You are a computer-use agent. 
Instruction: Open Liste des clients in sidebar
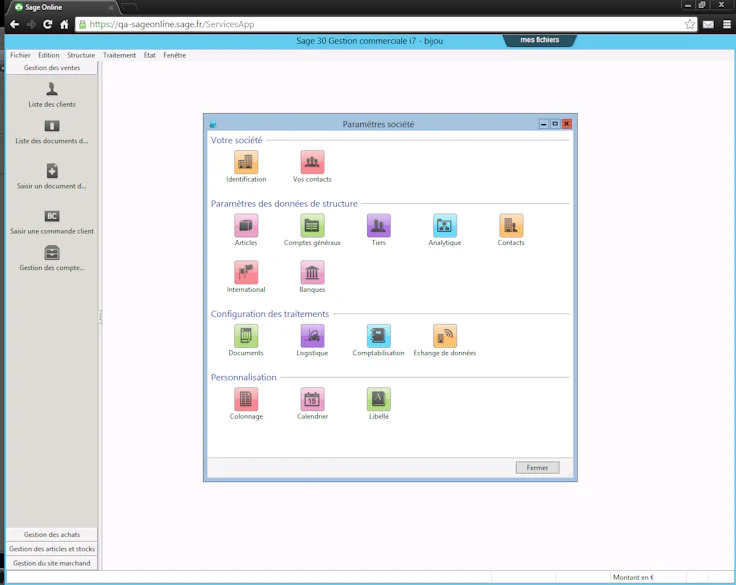52,95
